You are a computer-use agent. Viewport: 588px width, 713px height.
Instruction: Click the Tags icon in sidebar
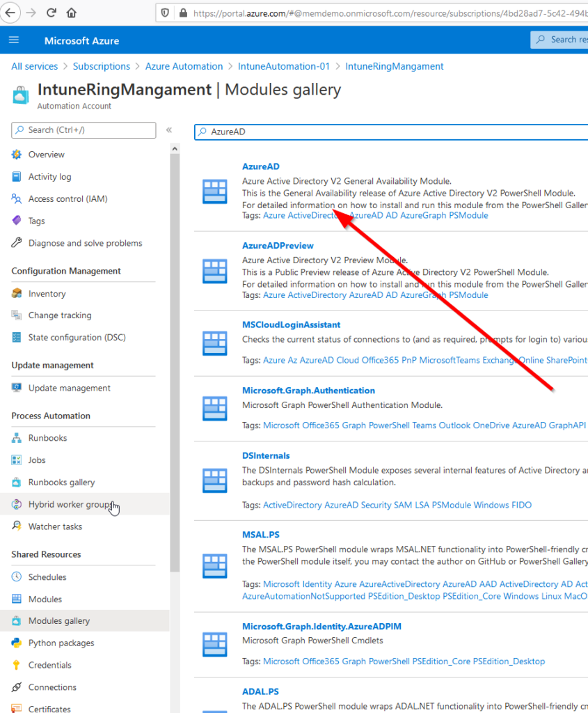pyautogui.click(x=17, y=221)
